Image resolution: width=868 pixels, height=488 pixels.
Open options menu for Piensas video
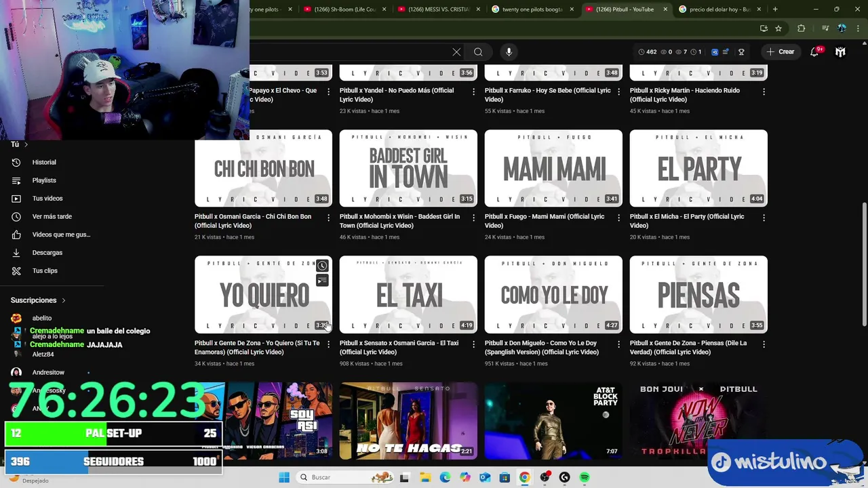tap(764, 344)
